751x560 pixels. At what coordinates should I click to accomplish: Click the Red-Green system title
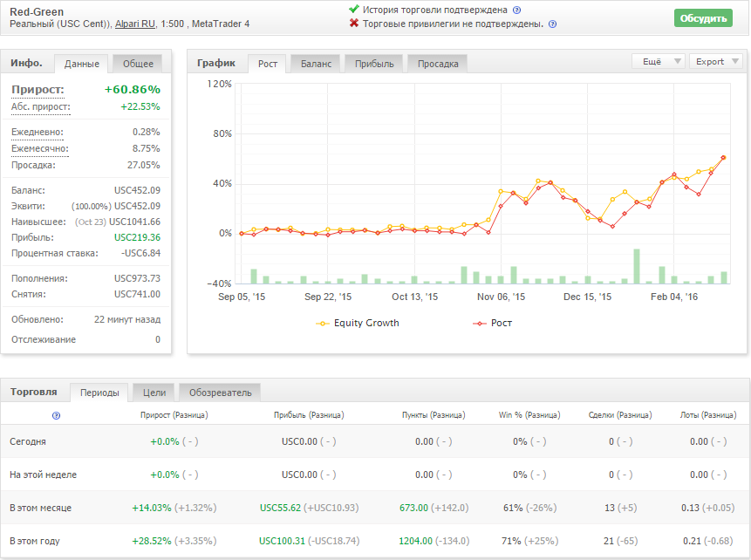tap(37, 11)
